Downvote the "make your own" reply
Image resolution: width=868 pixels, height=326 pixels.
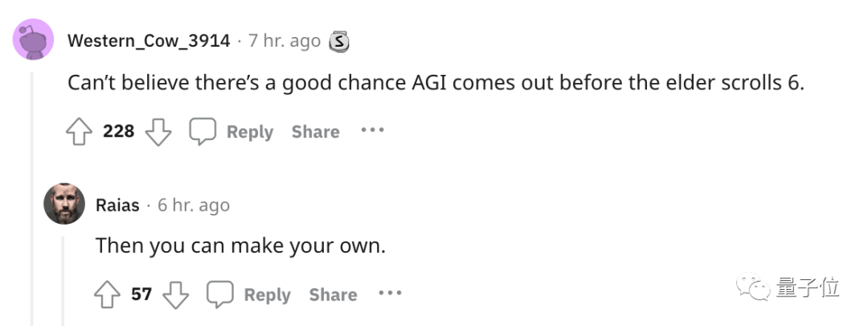tap(176, 295)
